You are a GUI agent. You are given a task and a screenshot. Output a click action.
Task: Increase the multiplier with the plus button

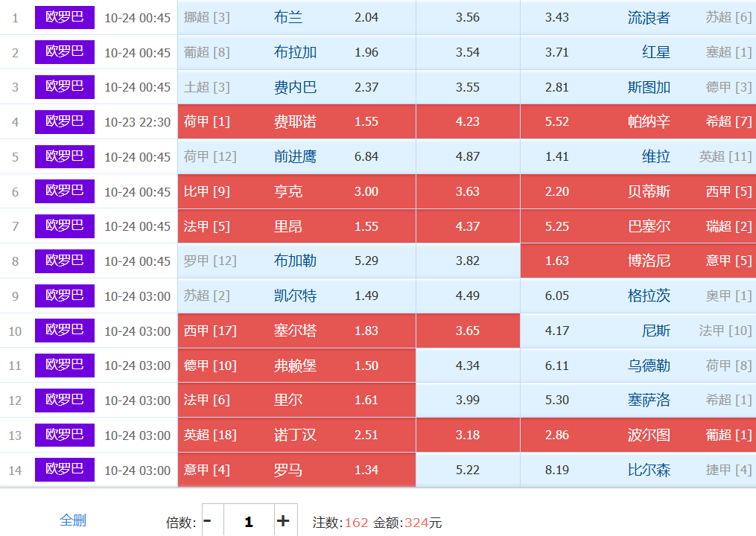click(x=283, y=521)
